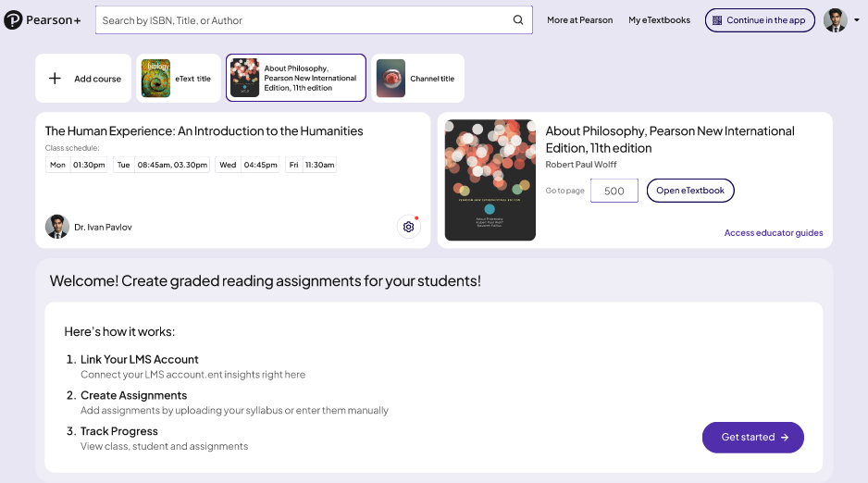Click the large About Philosophy book cover
The image size is (868, 483).
point(490,180)
